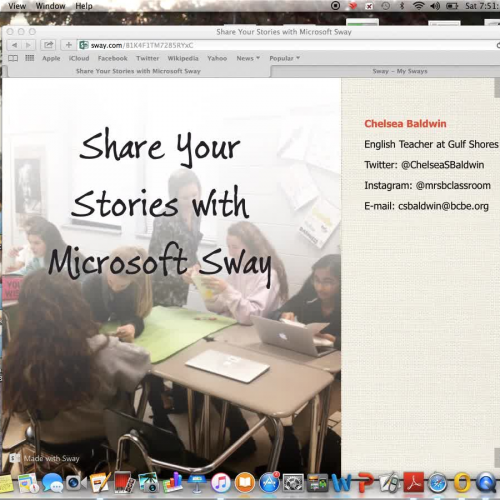This screenshot has width=500, height=500.
Task: Click the E-mail: csbaldwin@bcbe.org line
Action: click(426, 206)
